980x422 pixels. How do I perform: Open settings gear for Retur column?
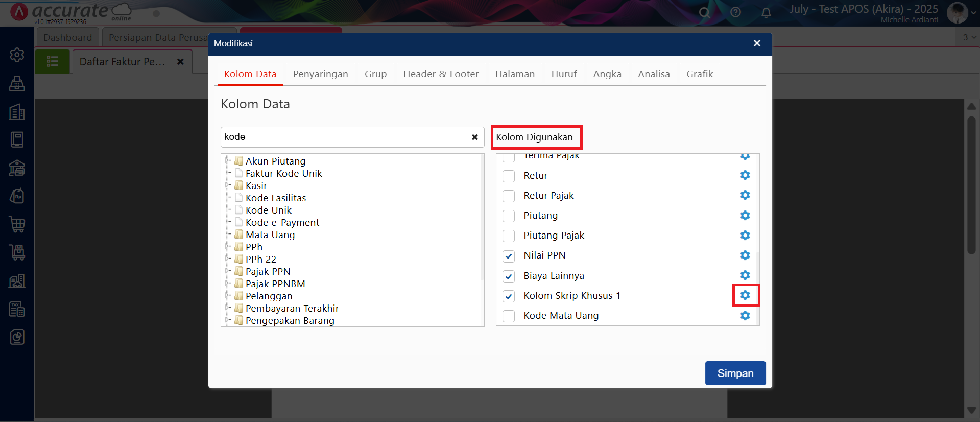[745, 175]
